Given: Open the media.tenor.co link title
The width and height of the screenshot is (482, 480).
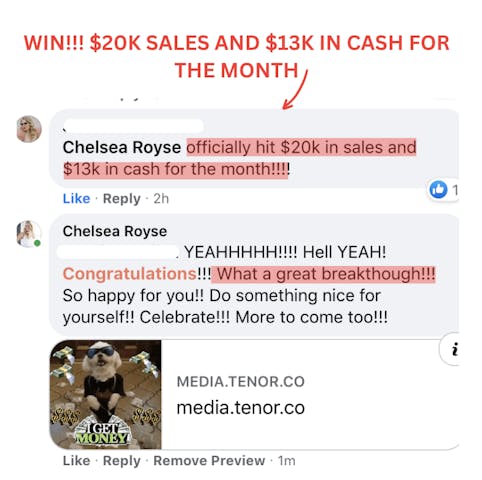Looking at the screenshot, I should (240, 407).
